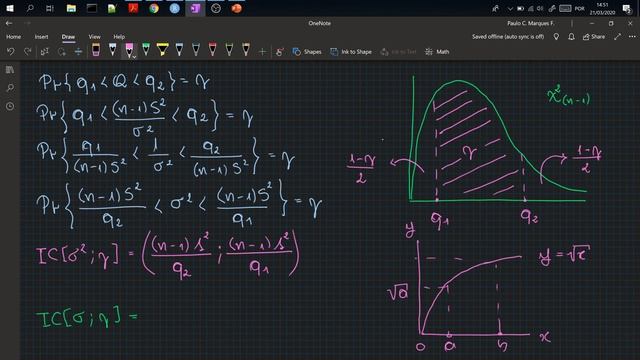Enter full screen mode
The height and width of the screenshot is (360, 640).
point(618,37)
